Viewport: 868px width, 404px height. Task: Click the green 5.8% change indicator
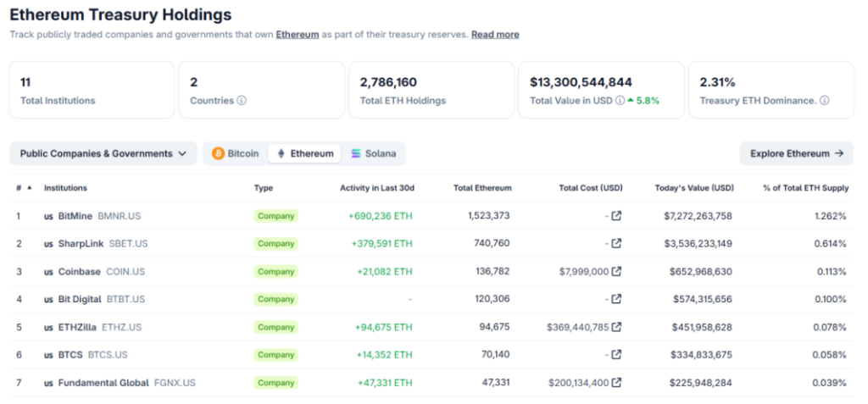pos(643,101)
